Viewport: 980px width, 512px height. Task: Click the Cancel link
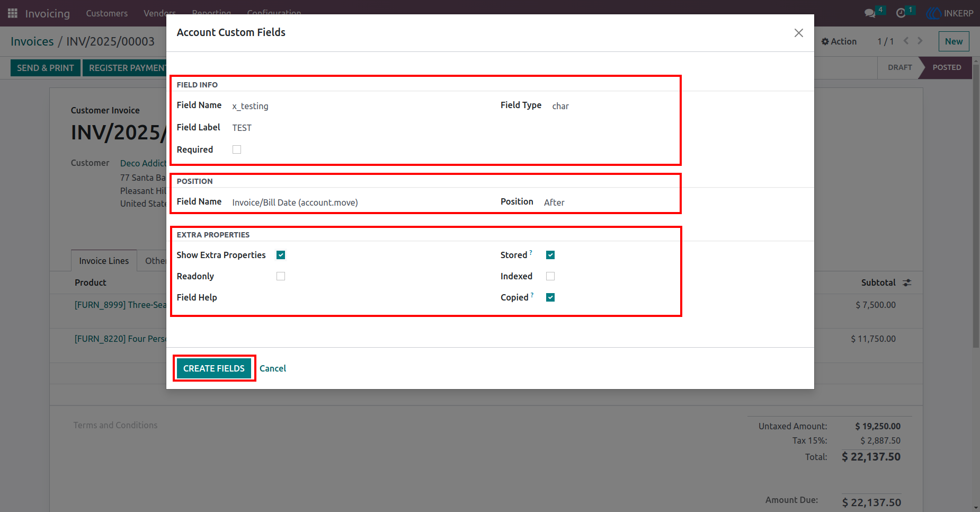click(273, 368)
